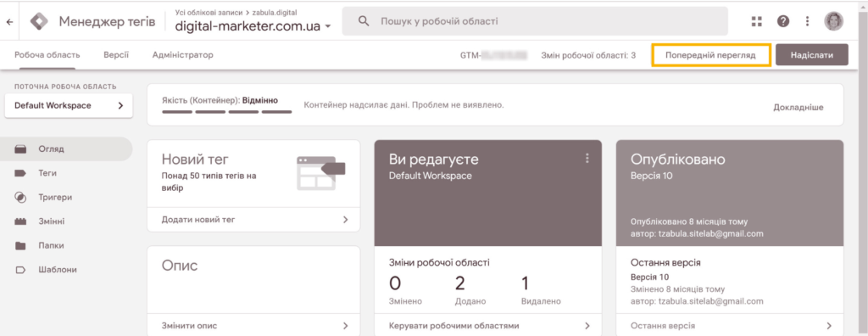Open the user profile avatar

click(x=834, y=21)
